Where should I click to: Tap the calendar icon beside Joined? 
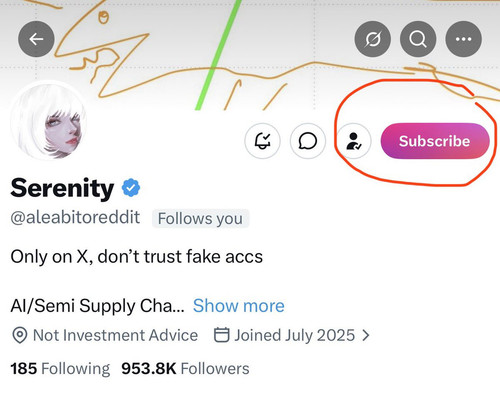pos(221,335)
